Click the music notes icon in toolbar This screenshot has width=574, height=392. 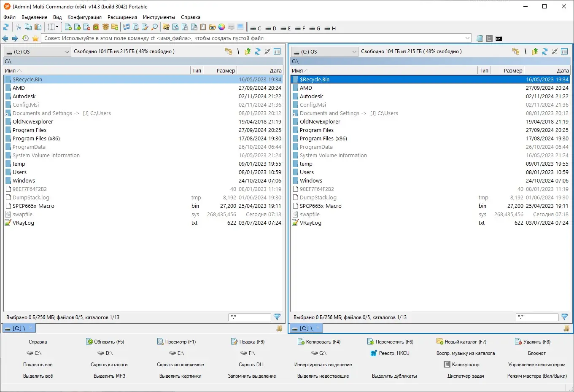point(126,27)
